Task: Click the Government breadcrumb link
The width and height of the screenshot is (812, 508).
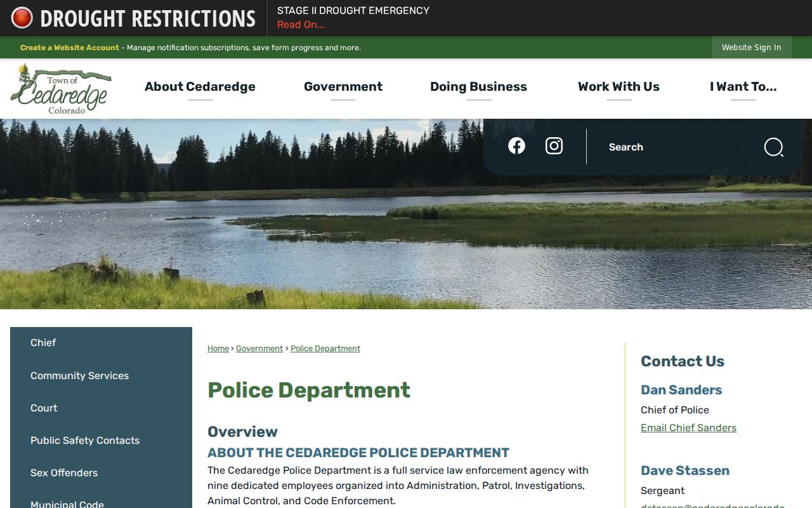Action: pos(259,349)
